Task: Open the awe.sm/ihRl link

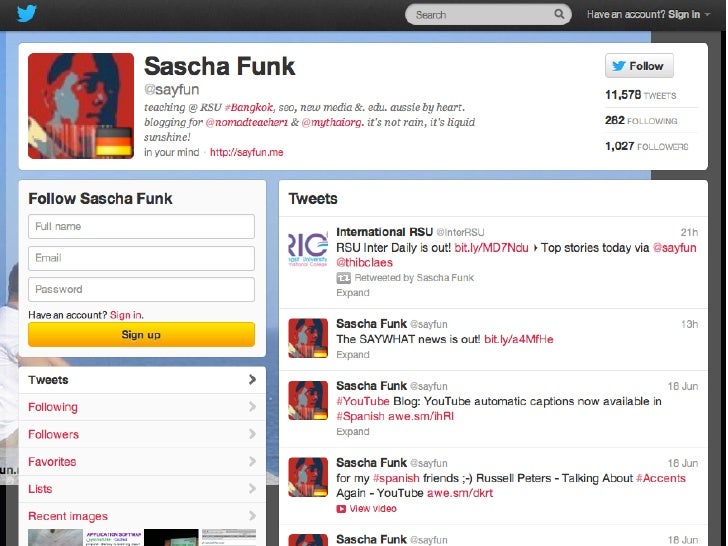Action: click(x=421, y=416)
